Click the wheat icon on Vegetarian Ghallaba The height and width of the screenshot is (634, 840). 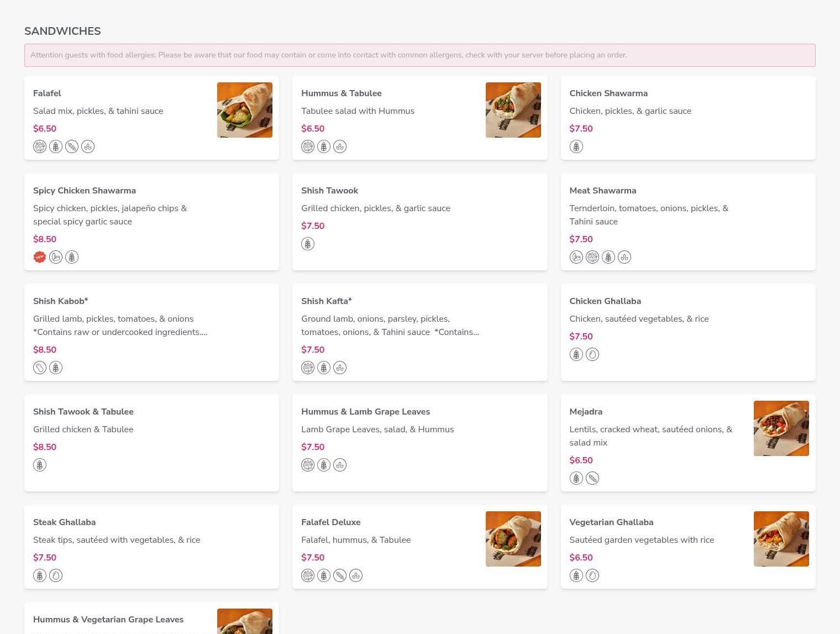pos(576,575)
